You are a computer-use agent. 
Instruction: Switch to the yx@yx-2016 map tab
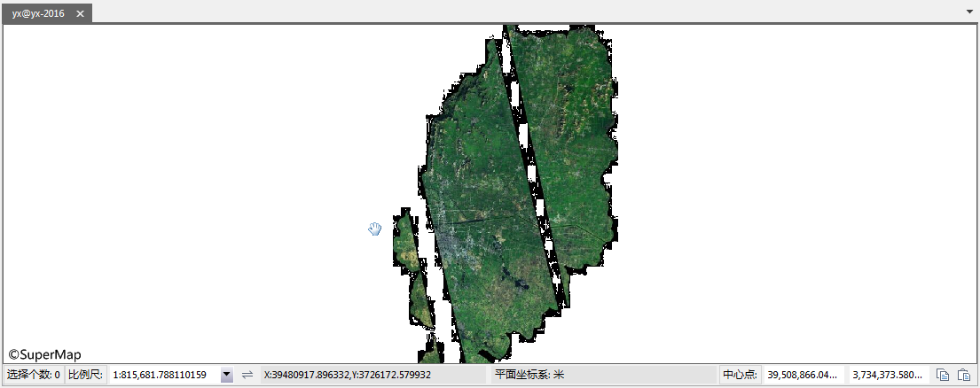(38, 13)
